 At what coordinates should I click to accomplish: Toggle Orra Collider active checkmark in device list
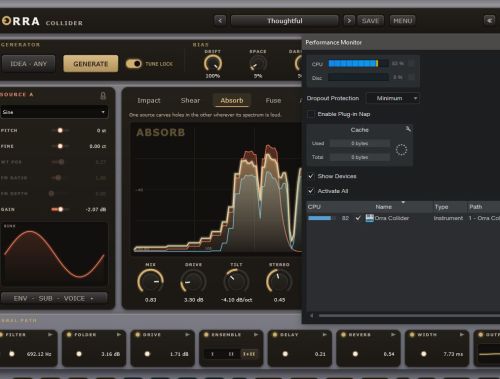(358, 218)
